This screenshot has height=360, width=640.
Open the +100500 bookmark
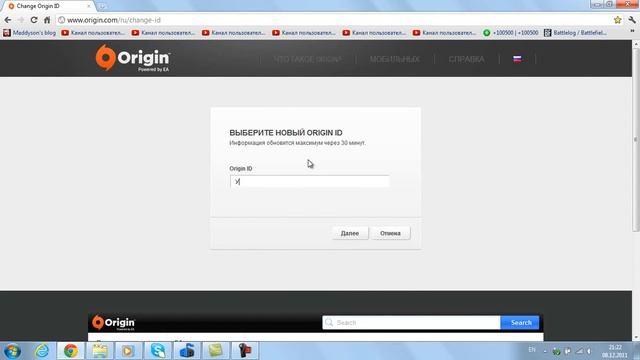(x=511, y=33)
